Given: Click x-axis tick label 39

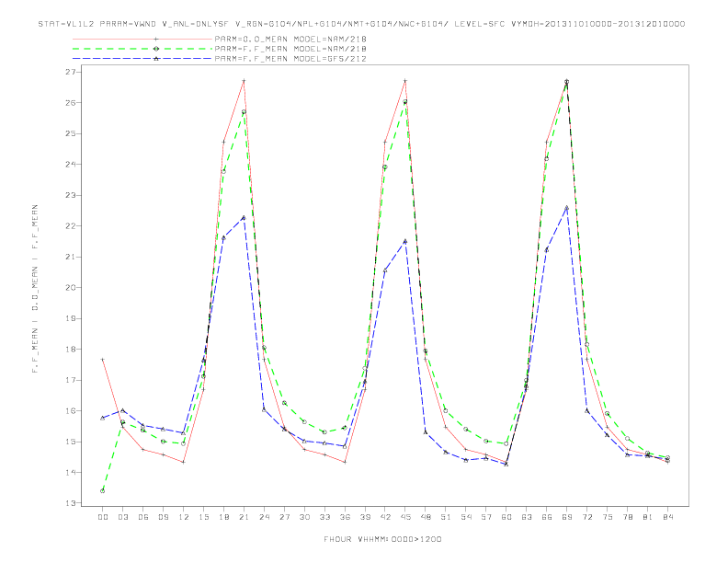Looking at the screenshot, I should [x=365, y=517].
